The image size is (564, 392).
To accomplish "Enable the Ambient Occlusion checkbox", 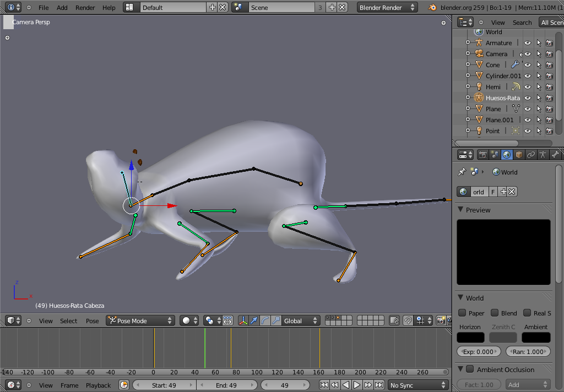I will (470, 369).
